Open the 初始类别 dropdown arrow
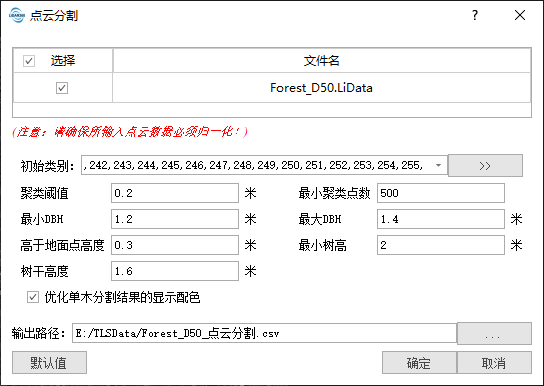Viewport: 544px width, 386px height. pos(438,165)
